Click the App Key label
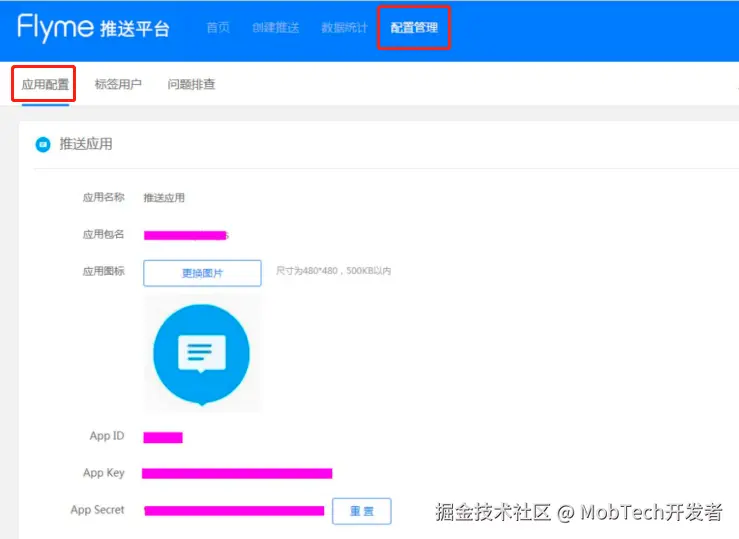 tap(104, 473)
